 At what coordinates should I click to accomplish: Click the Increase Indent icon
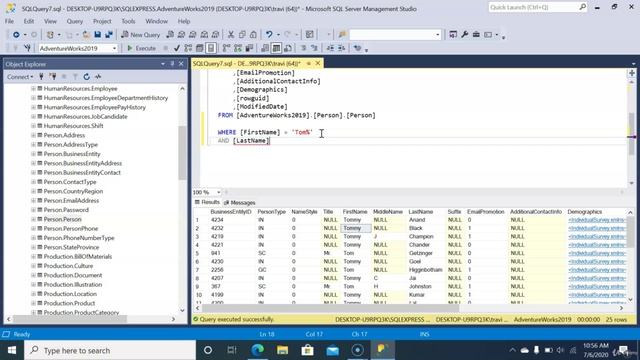click(x=342, y=48)
